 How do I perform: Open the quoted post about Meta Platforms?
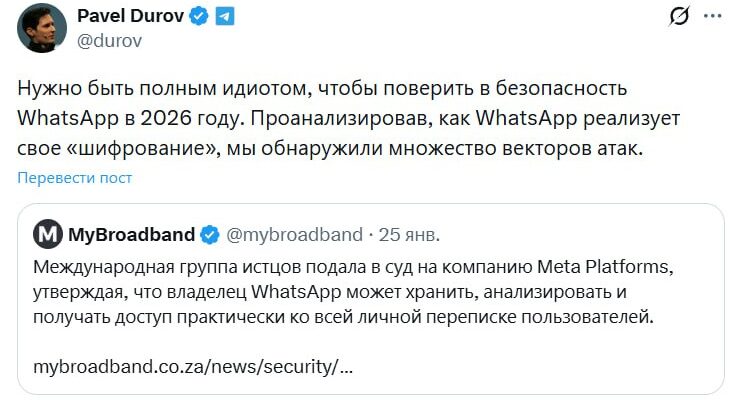click(x=371, y=299)
